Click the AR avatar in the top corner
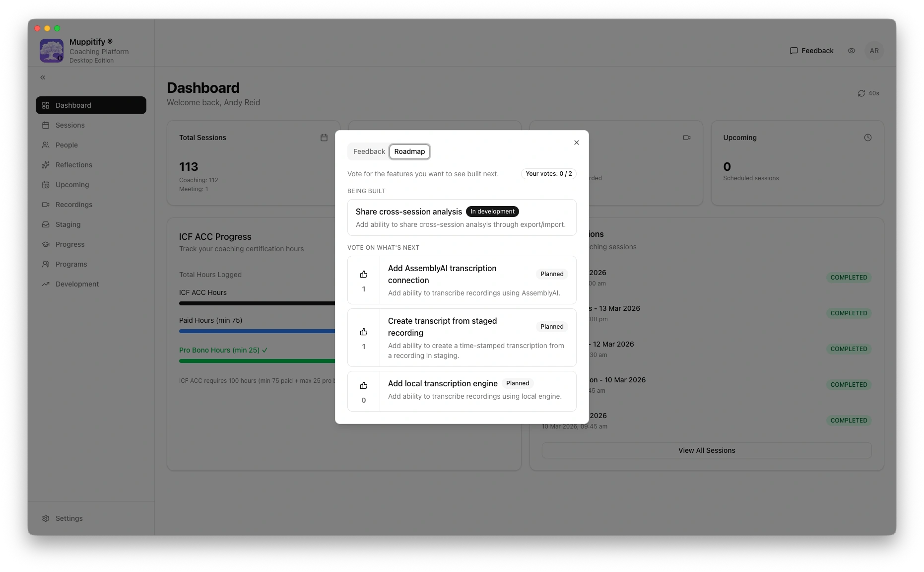Viewport: 924px width, 572px height. click(x=874, y=51)
